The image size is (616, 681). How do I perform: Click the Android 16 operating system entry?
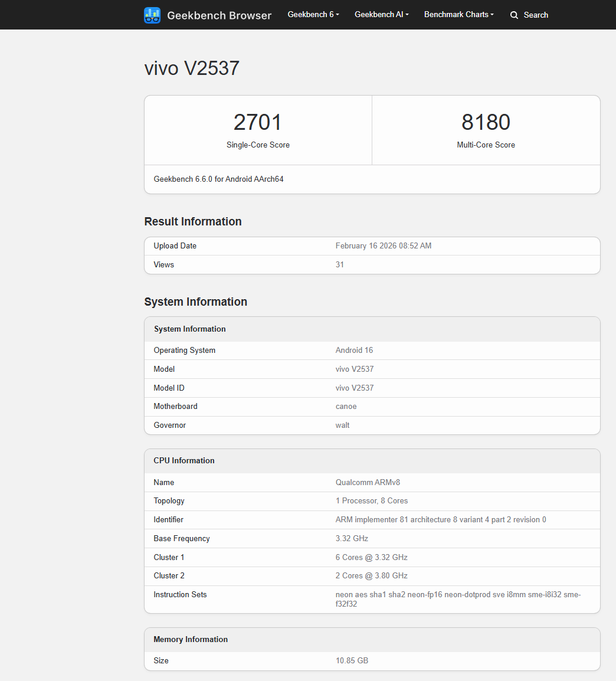354,350
